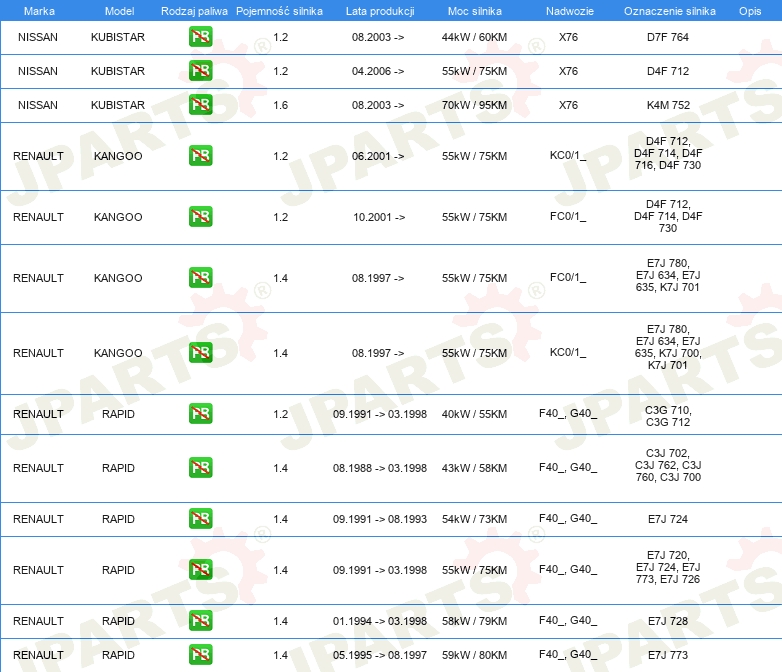Click engine codes ending K7J 700, K7J 701
Image resolution: width=782 pixels, height=672 pixels.
coord(668,347)
